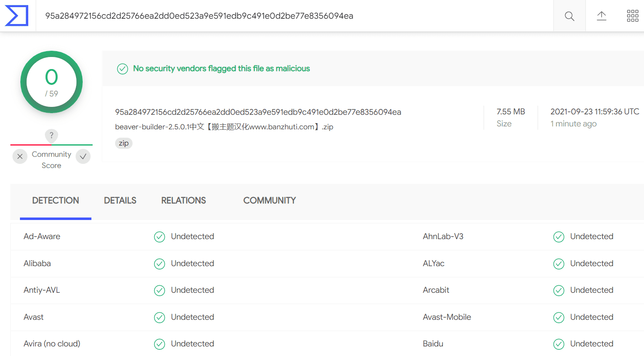The width and height of the screenshot is (644, 356).
Task: Click the 7.55 MB size value
Action: tap(511, 111)
